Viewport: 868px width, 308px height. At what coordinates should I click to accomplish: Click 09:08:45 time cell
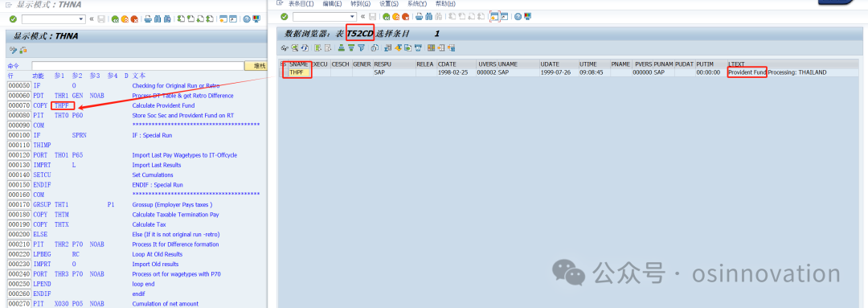click(x=594, y=72)
